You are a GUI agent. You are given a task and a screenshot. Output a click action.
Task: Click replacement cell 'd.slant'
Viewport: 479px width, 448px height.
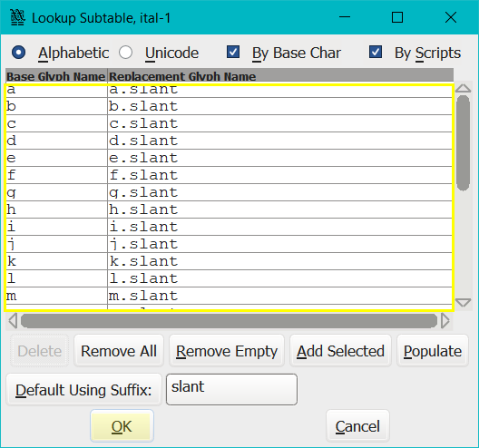pos(279,141)
